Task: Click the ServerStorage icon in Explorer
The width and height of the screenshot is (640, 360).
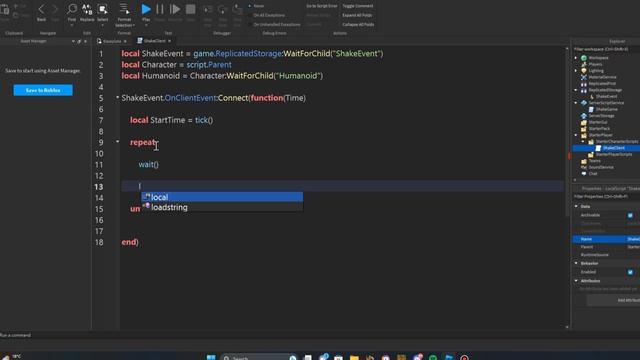Action: point(584,116)
